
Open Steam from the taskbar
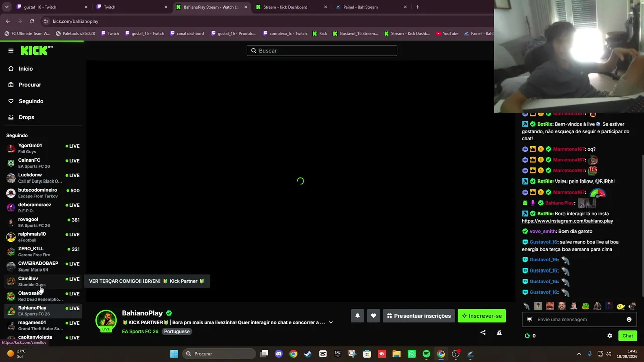pyautogui.click(x=308, y=354)
